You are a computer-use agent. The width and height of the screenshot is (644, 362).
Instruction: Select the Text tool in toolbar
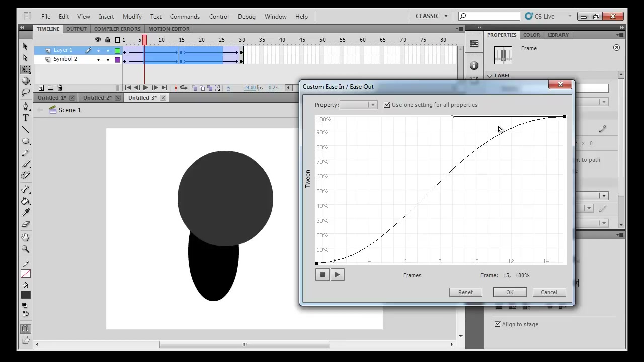[x=26, y=118]
